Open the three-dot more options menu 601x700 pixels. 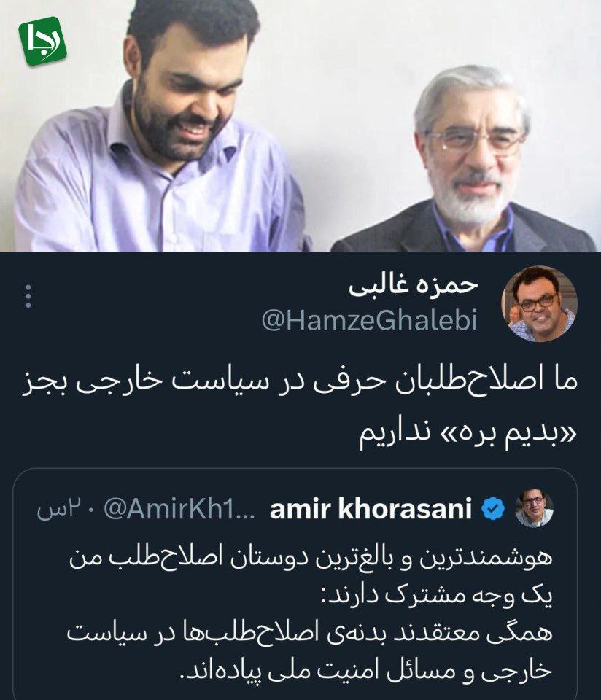click(28, 296)
